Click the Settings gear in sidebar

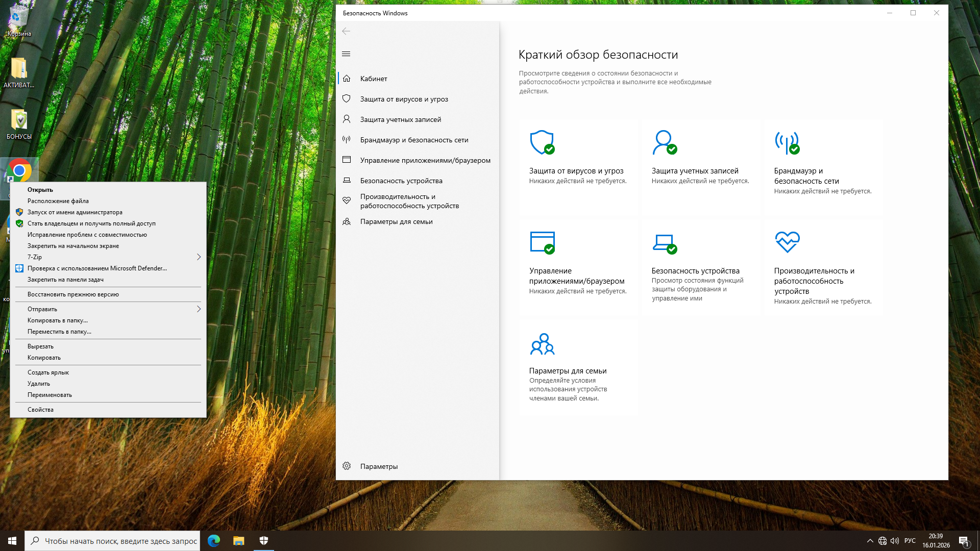click(347, 466)
